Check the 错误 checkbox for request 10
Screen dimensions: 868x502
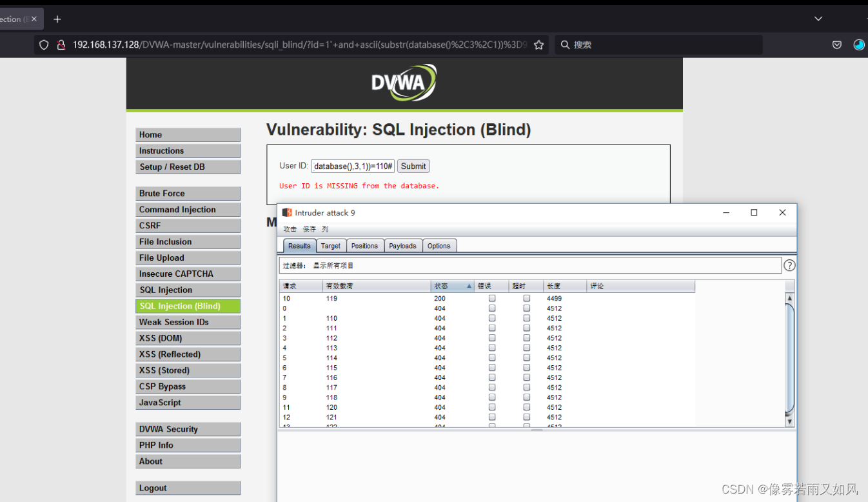[x=492, y=298]
